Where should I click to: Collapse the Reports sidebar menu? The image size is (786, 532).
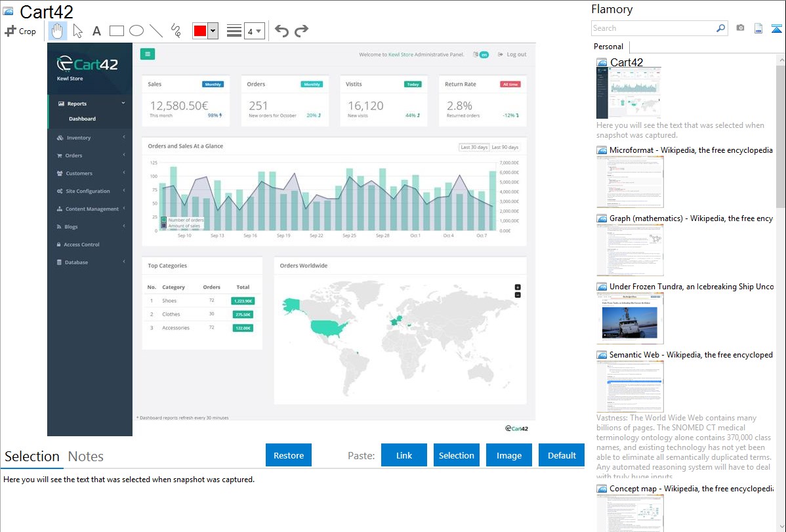89,103
